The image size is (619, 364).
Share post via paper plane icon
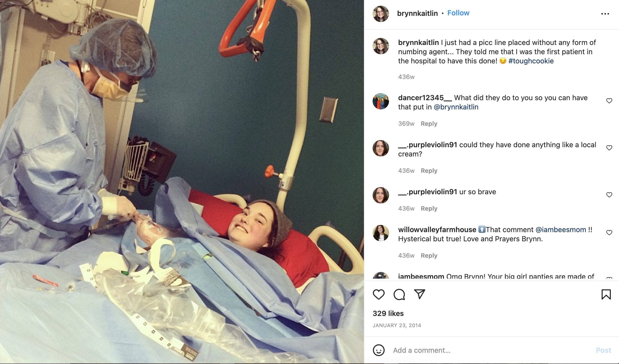pos(419,294)
